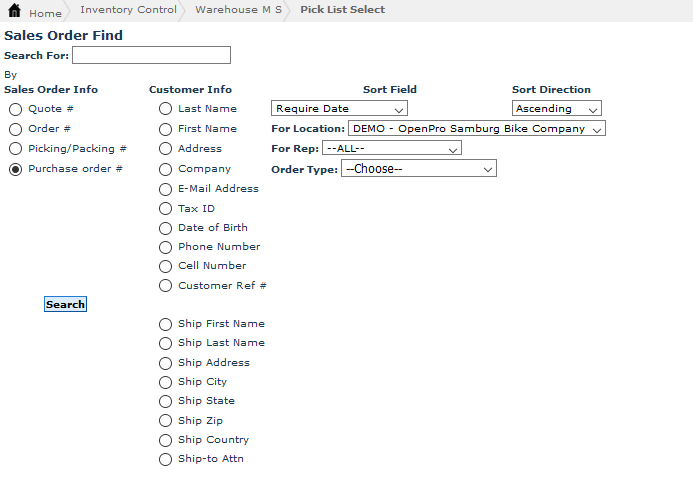Open the Inventory Control breadcrumb

click(x=128, y=10)
